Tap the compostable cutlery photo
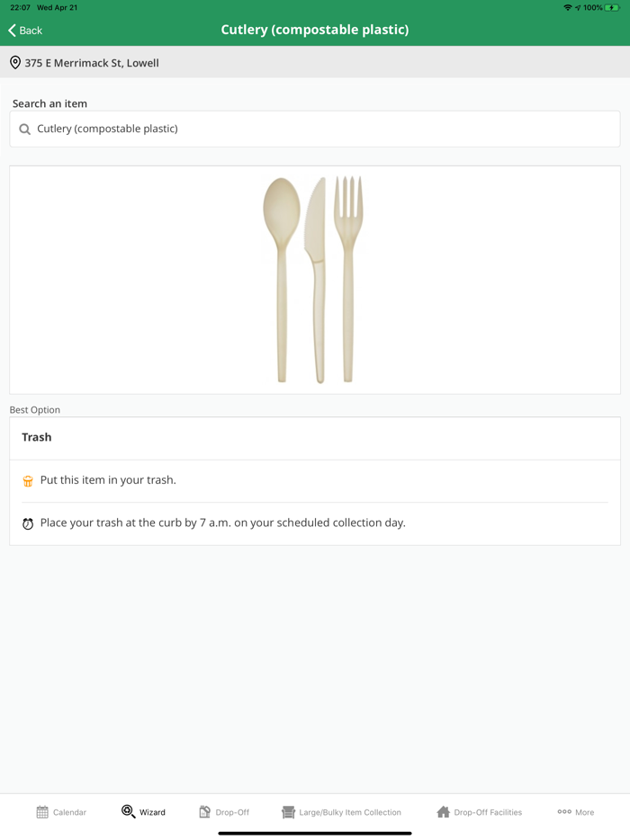This screenshot has width=630, height=840. click(x=314, y=280)
